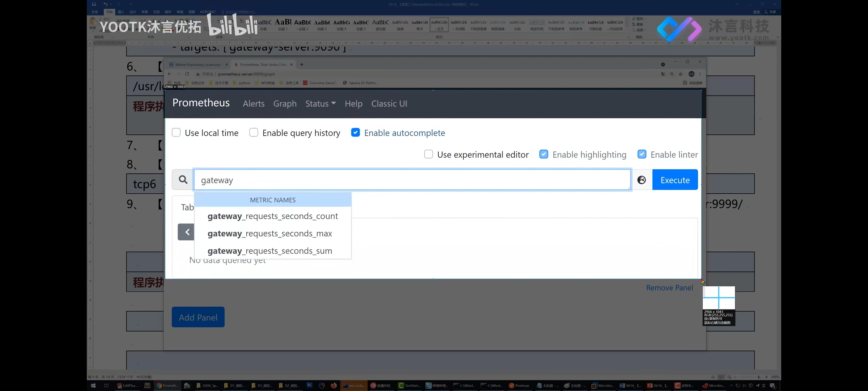Screen dimensions: 868x391
Task: Bookmark the page with the star icon
Action: point(680,74)
